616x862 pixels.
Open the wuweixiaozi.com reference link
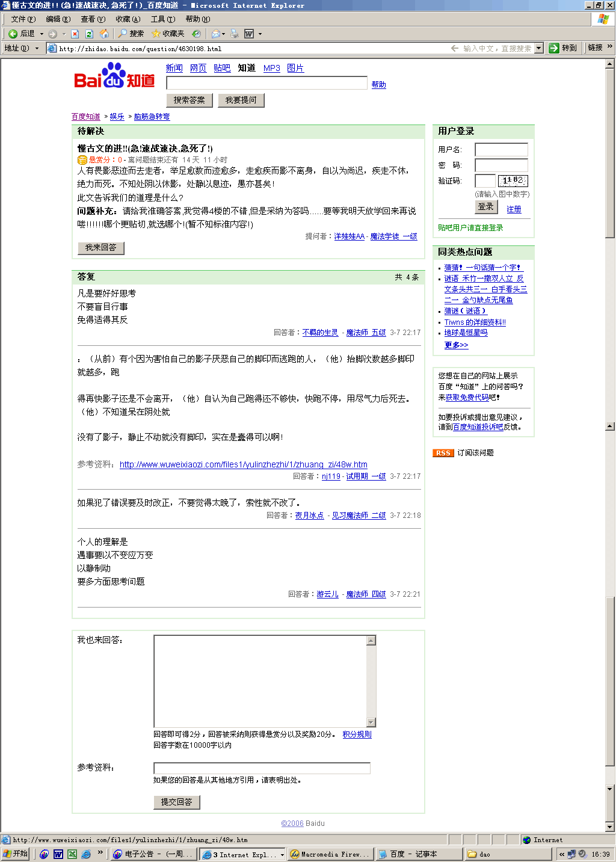tap(243, 464)
